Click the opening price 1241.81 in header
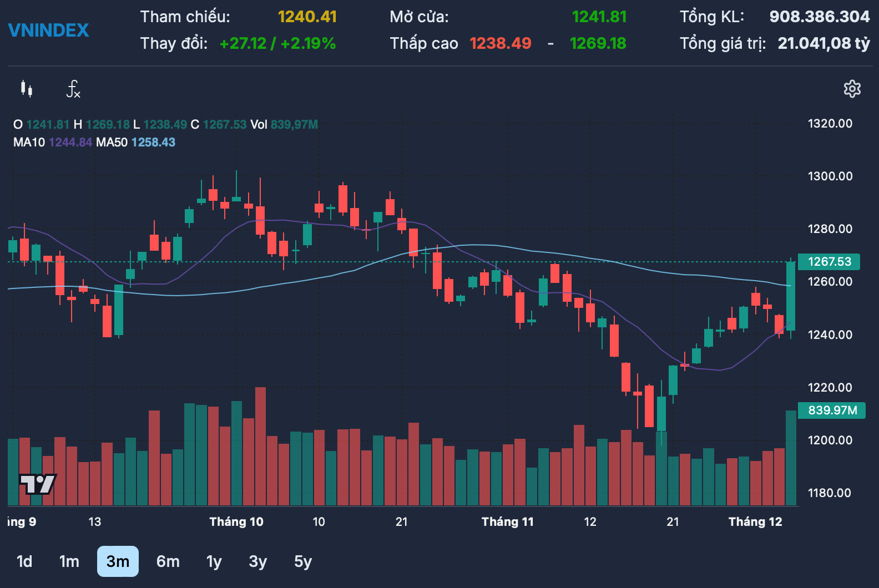 click(599, 17)
